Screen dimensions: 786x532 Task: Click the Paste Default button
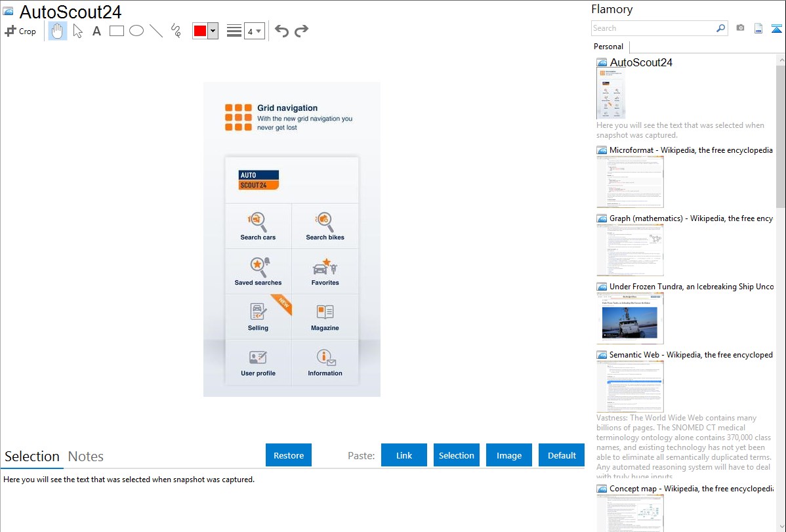[x=562, y=455]
